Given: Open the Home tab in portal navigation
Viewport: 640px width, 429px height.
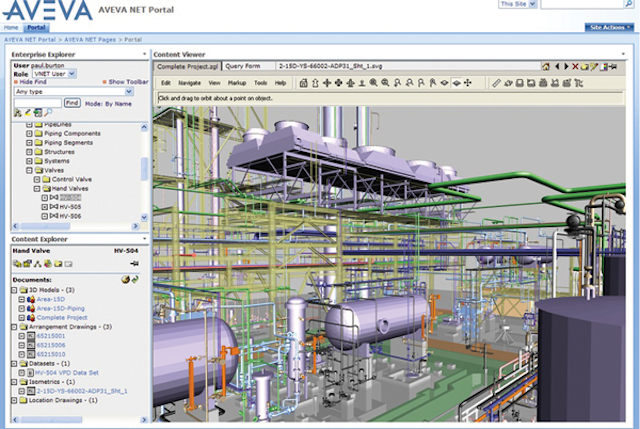Looking at the screenshot, I should pyautogui.click(x=11, y=27).
